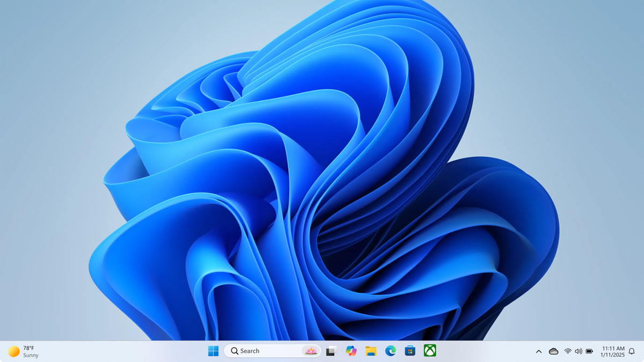The height and width of the screenshot is (362, 644).
Task: Click the magnifying glass in Search
Action: (x=235, y=351)
